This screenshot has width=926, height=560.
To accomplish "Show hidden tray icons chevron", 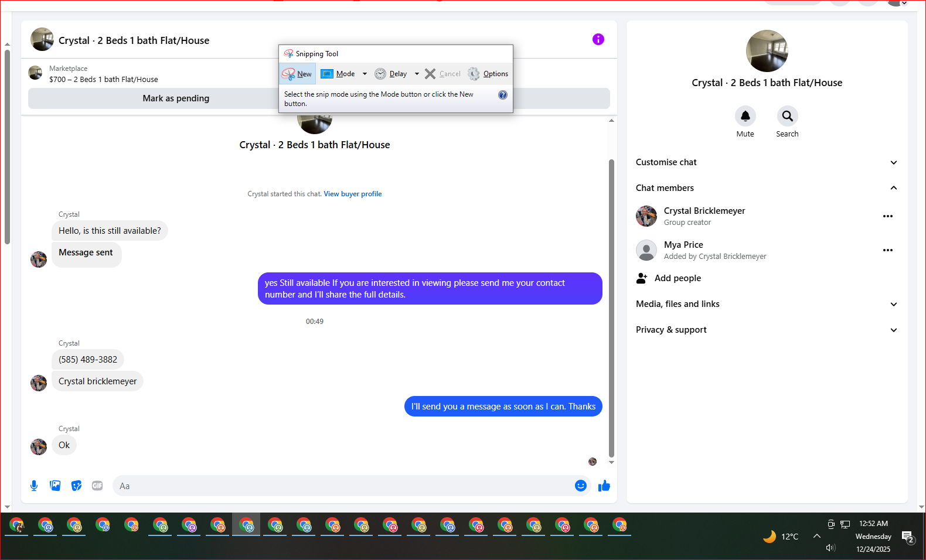I will pyautogui.click(x=816, y=536).
